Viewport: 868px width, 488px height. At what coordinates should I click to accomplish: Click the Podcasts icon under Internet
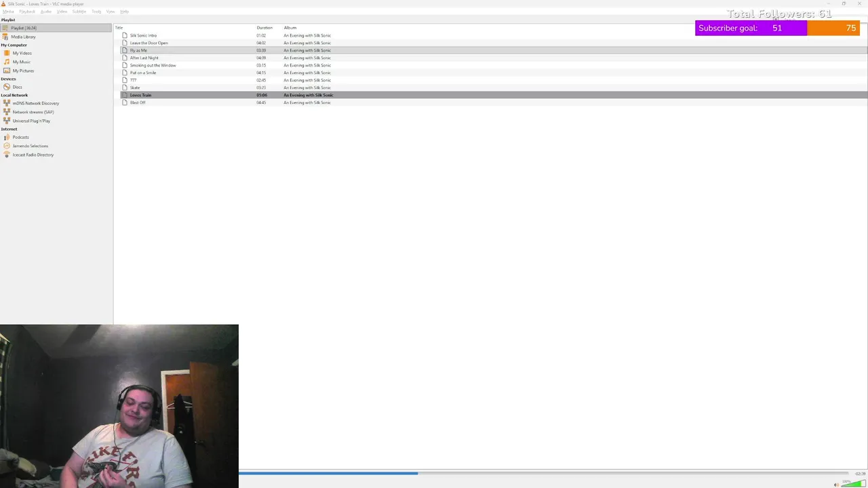click(7, 137)
